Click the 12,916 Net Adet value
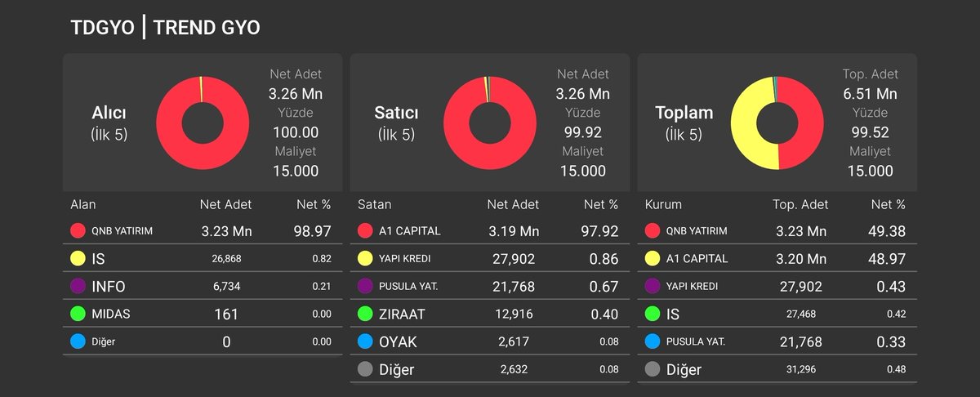The image size is (980, 397). click(514, 314)
